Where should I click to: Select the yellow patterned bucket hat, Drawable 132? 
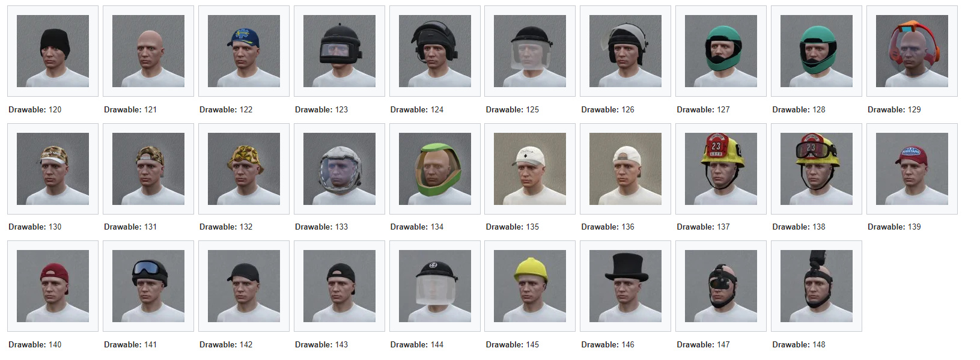coord(244,169)
